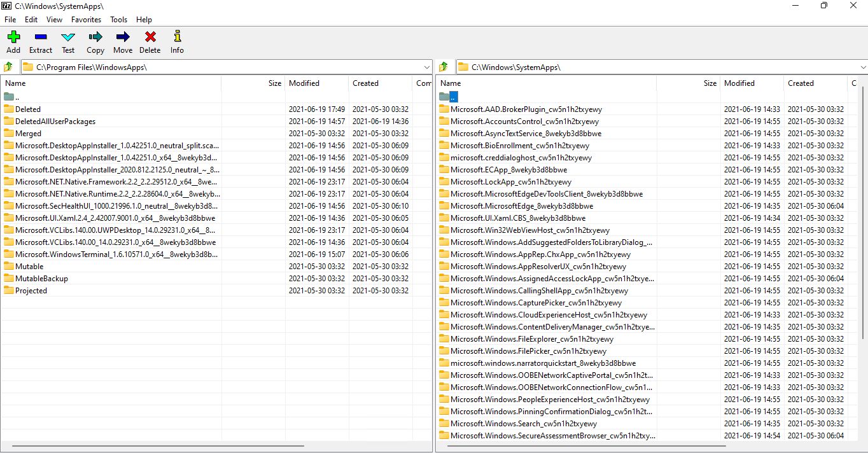Select microsoft.windows.narratorquickstart folder name
Screen dimensions: 868x453
pos(543,363)
